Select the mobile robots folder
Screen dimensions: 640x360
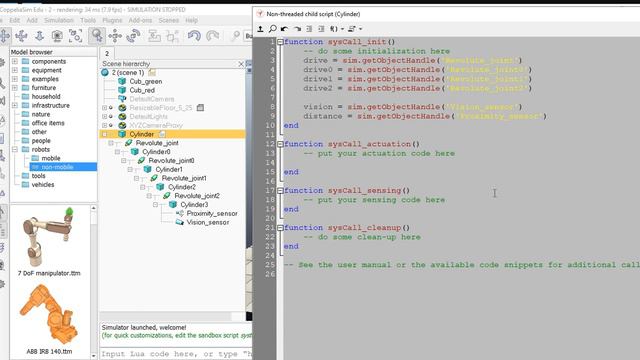51,158
